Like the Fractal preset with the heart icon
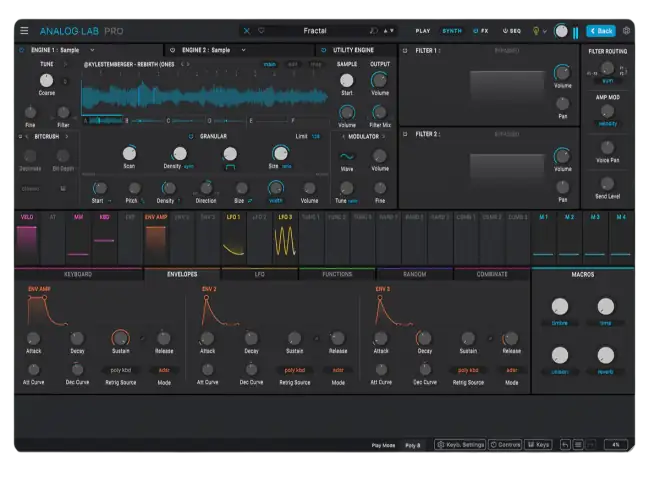This screenshot has width=660, height=477. tap(261, 31)
